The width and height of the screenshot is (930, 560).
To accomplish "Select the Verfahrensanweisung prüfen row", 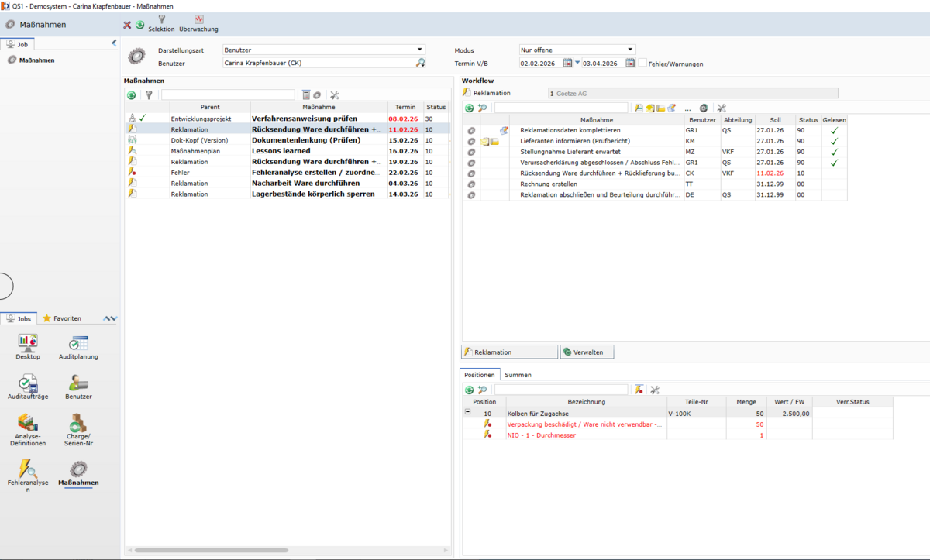I will click(287, 119).
